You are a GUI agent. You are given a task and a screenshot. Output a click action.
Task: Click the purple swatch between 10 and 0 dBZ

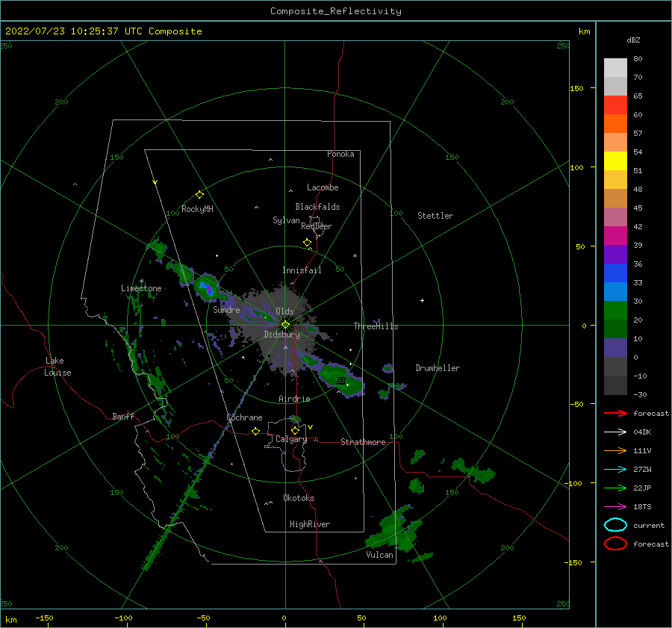pos(615,347)
